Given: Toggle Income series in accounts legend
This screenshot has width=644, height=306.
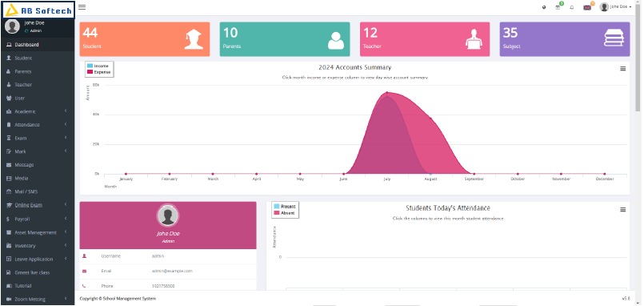Looking at the screenshot, I should pyautogui.click(x=98, y=66).
